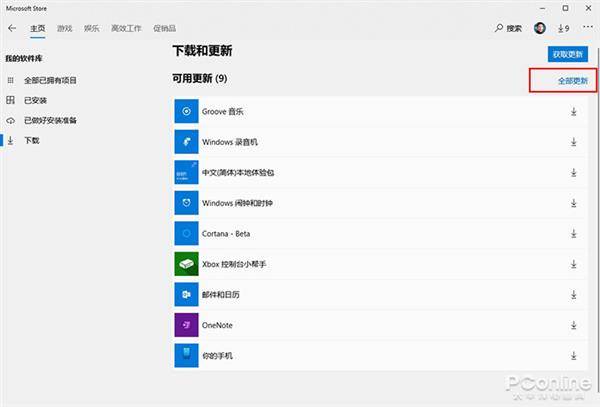
Task: Click the 邮件和日历 app icon
Action: tap(188, 295)
